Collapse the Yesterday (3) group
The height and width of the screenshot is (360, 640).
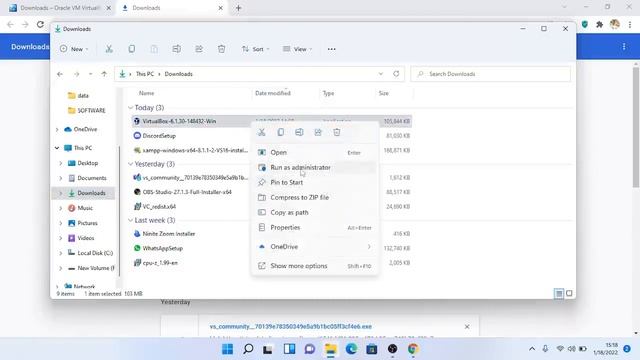[130, 164]
